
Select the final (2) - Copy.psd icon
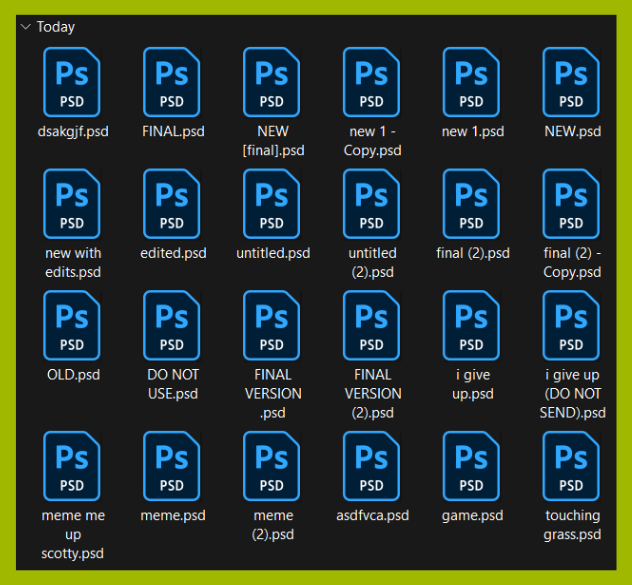tap(571, 204)
